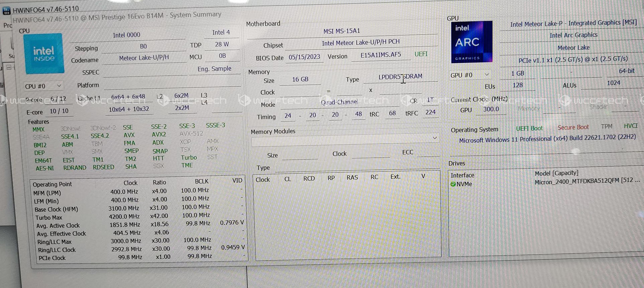Click the Ratio column header
644x288 pixels.
click(159, 182)
